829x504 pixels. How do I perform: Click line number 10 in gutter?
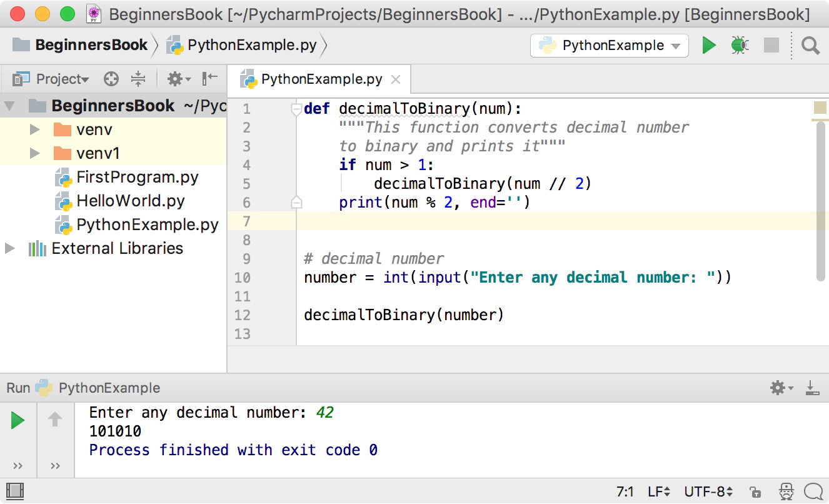pyautogui.click(x=242, y=278)
